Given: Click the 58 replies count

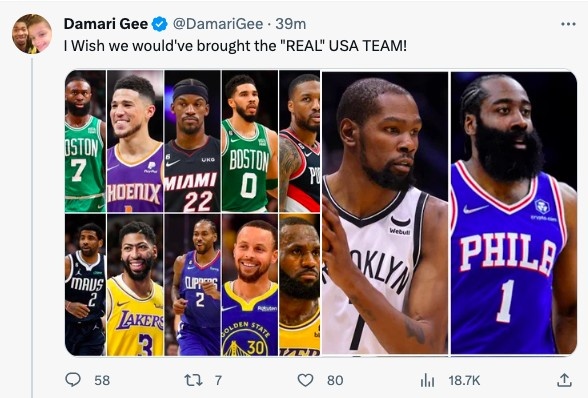Looking at the screenshot, I should pos(102,380).
